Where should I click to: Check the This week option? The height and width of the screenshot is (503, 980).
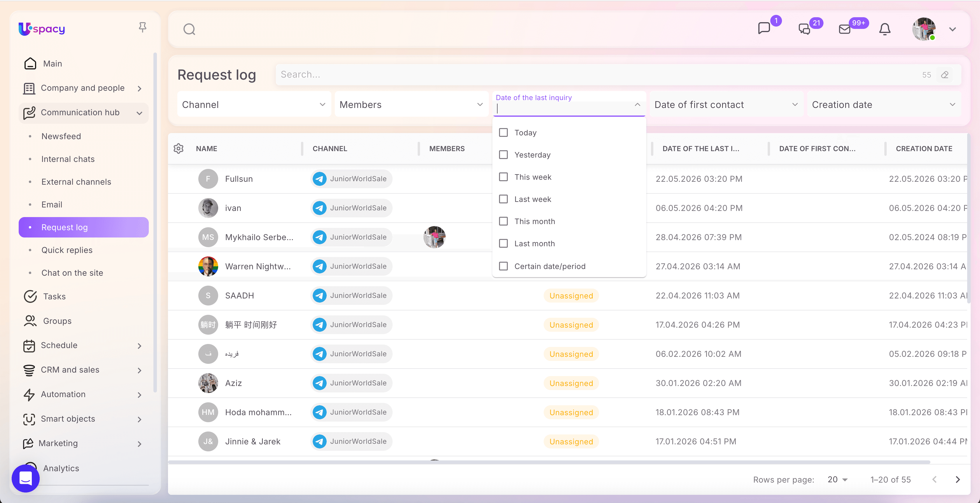(x=503, y=177)
